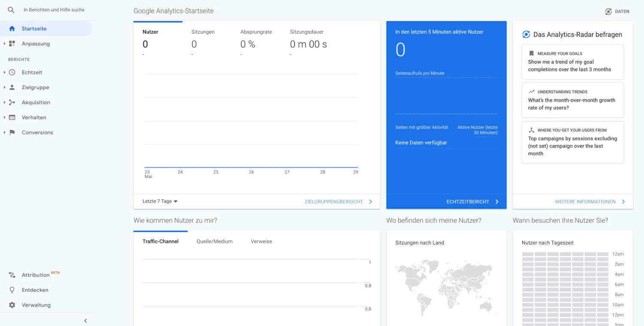This screenshot has width=644, height=326.
Task: Switch to the Quelle/Medium tab
Action: pyautogui.click(x=215, y=241)
